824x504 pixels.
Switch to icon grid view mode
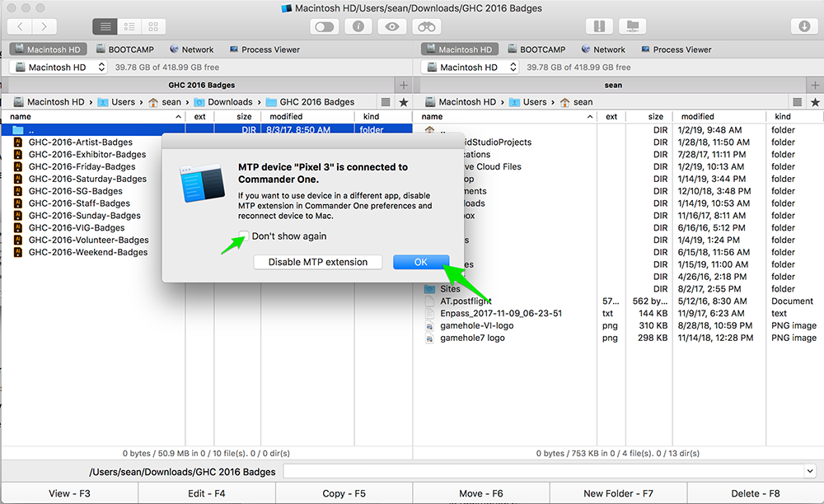[x=152, y=26]
